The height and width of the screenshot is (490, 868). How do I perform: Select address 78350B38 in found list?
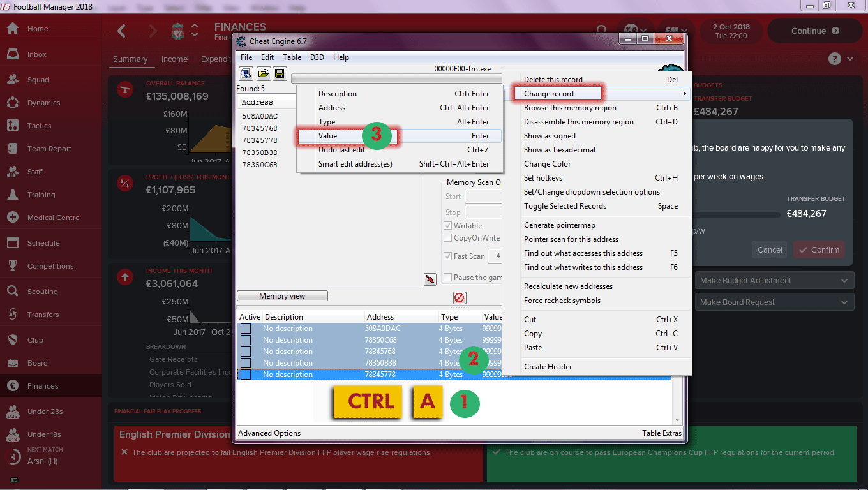260,152
